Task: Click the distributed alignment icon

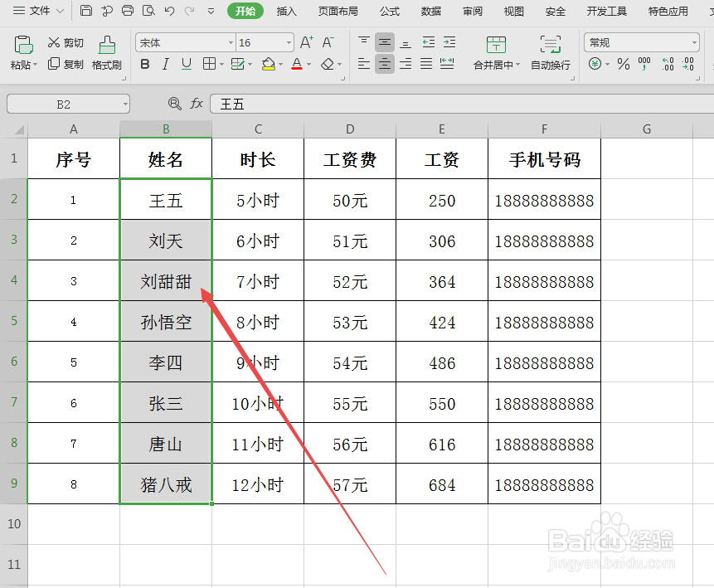Action: click(447, 64)
